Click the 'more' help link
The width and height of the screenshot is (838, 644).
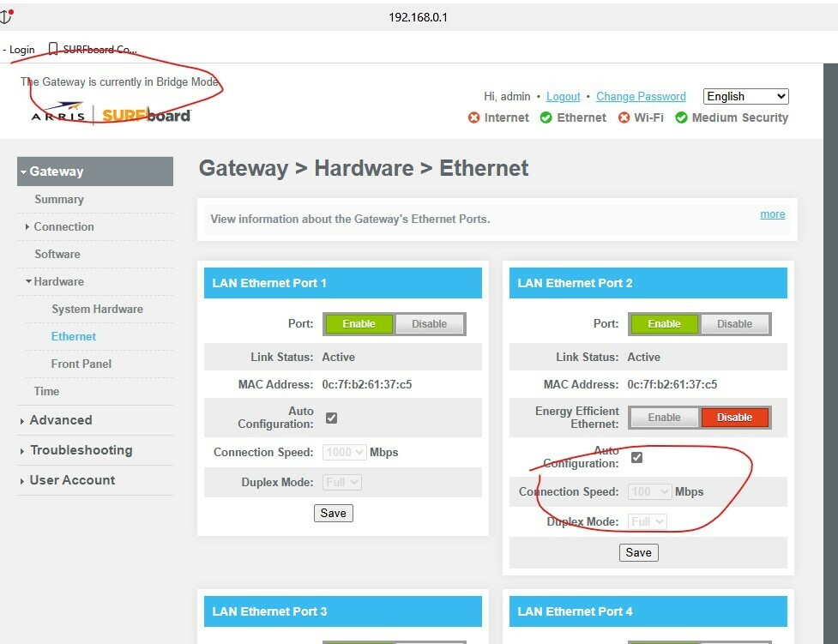click(772, 214)
